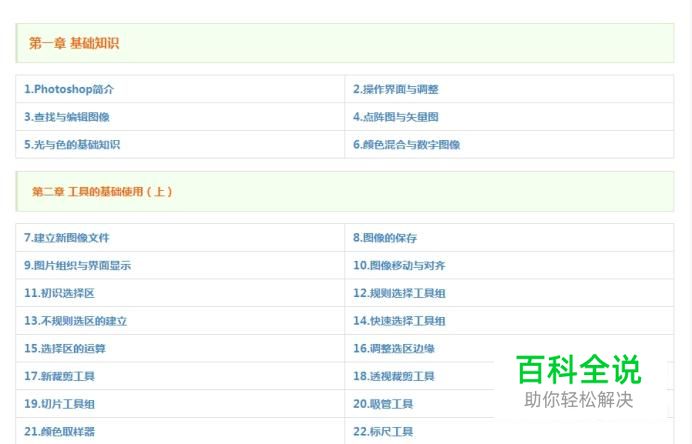Open lesson 19.切片工具组
This screenshot has height=444, width=692.
59,404
